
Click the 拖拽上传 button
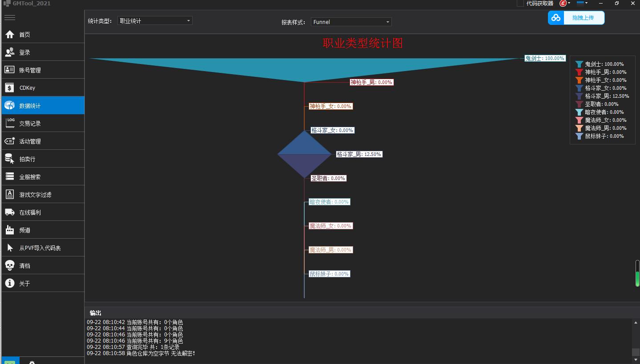[x=583, y=18]
